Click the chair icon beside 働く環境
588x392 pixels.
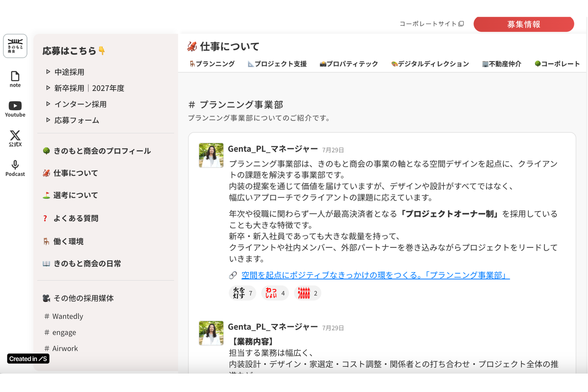pos(47,241)
